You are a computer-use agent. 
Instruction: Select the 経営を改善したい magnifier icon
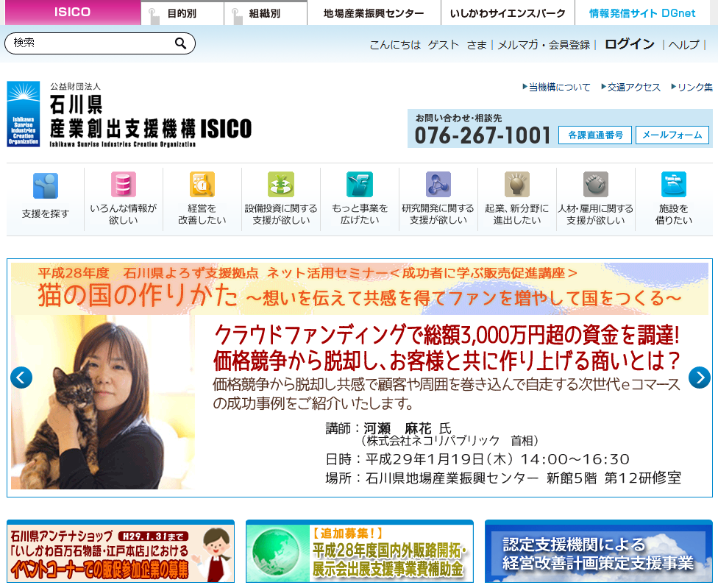click(202, 185)
